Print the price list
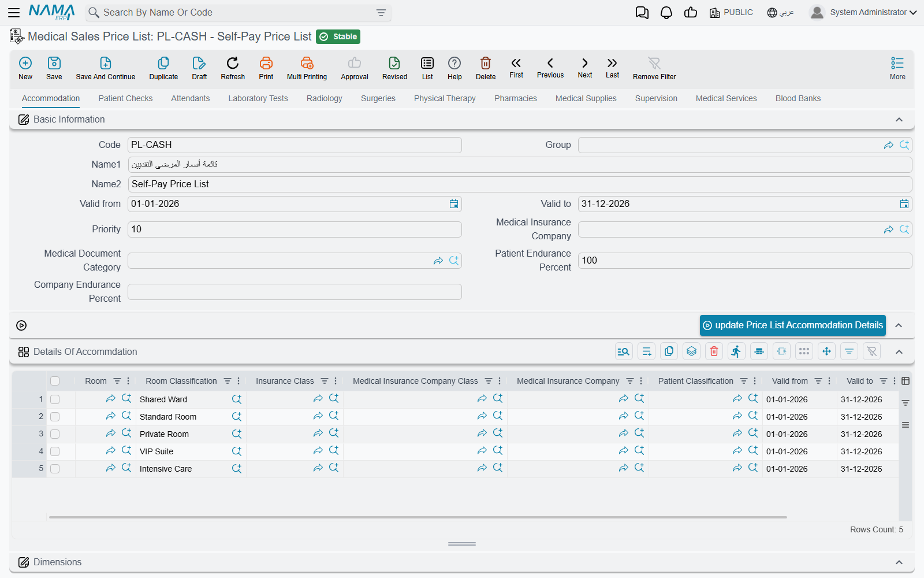This screenshot has height=578, width=924. click(x=266, y=68)
